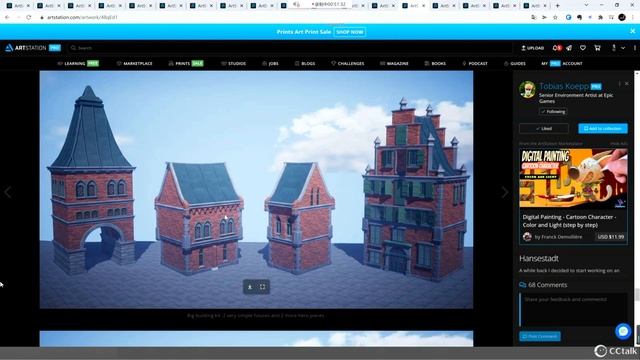Open the blue chat support bubble
This screenshot has width=640, height=360.
tap(623, 331)
